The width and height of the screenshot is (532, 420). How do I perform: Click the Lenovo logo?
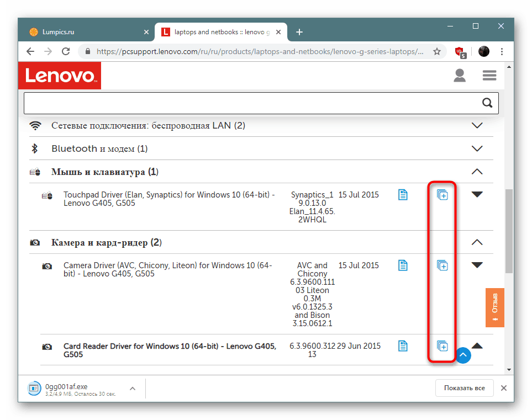[x=60, y=76]
